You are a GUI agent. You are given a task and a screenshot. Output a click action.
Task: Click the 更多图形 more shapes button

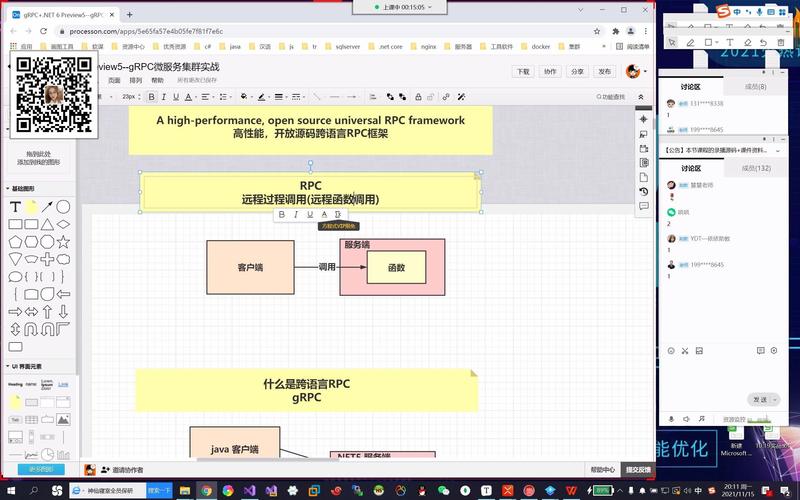click(41, 469)
